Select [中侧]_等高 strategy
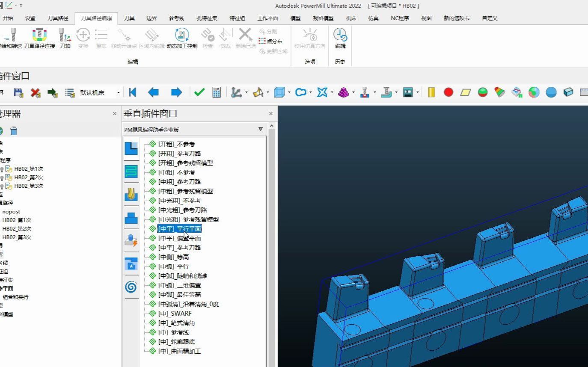588x367 pixels. pyautogui.click(x=173, y=257)
